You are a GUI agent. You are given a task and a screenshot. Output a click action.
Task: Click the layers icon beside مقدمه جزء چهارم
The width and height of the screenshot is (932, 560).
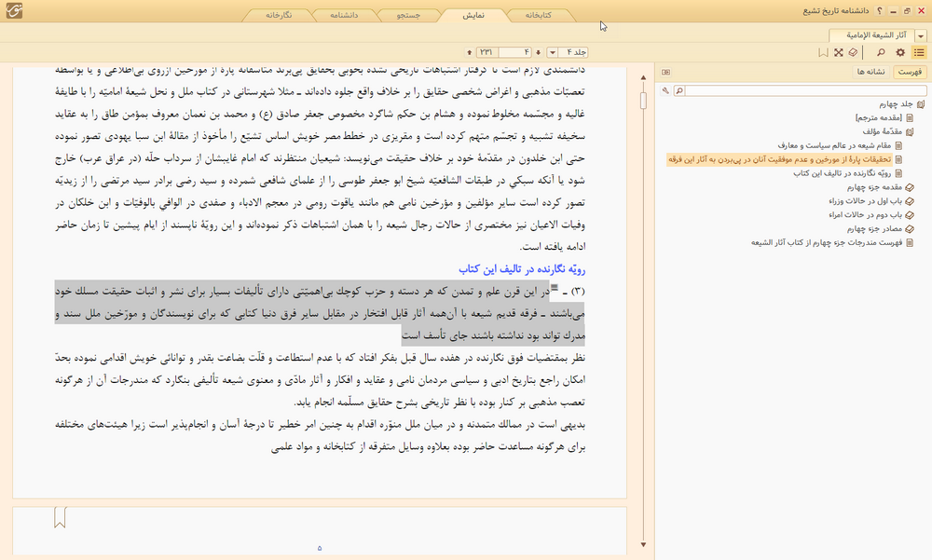click(x=910, y=187)
